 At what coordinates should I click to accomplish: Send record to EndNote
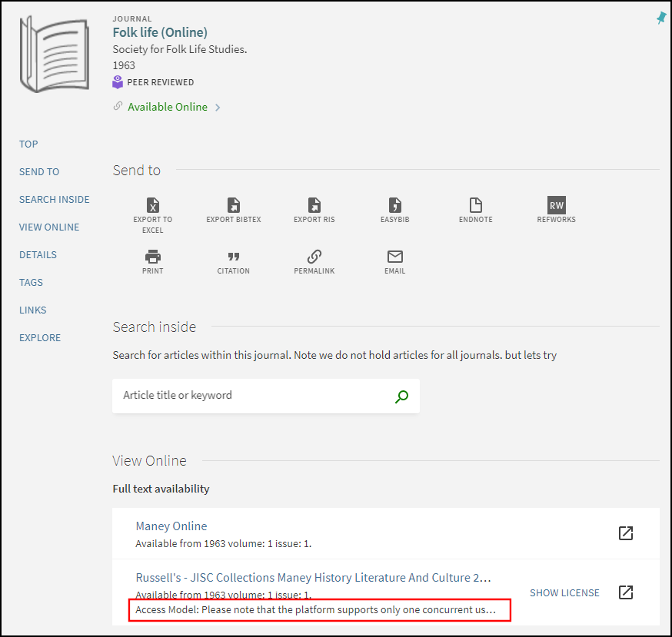click(475, 205)
